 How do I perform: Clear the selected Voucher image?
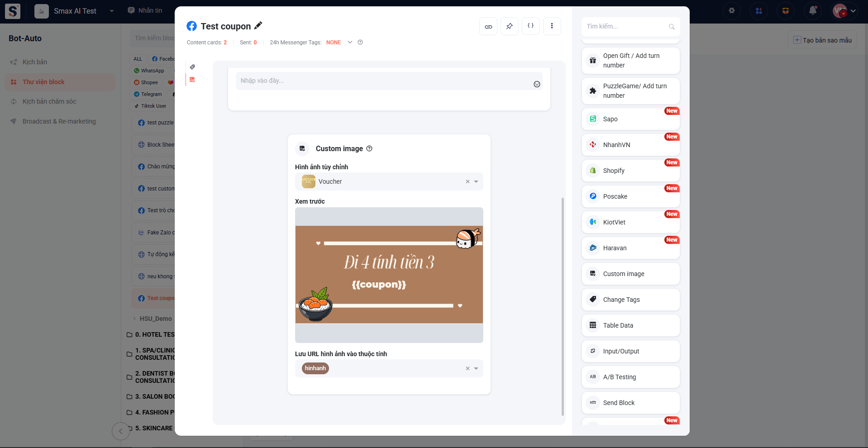coord(467,181)
